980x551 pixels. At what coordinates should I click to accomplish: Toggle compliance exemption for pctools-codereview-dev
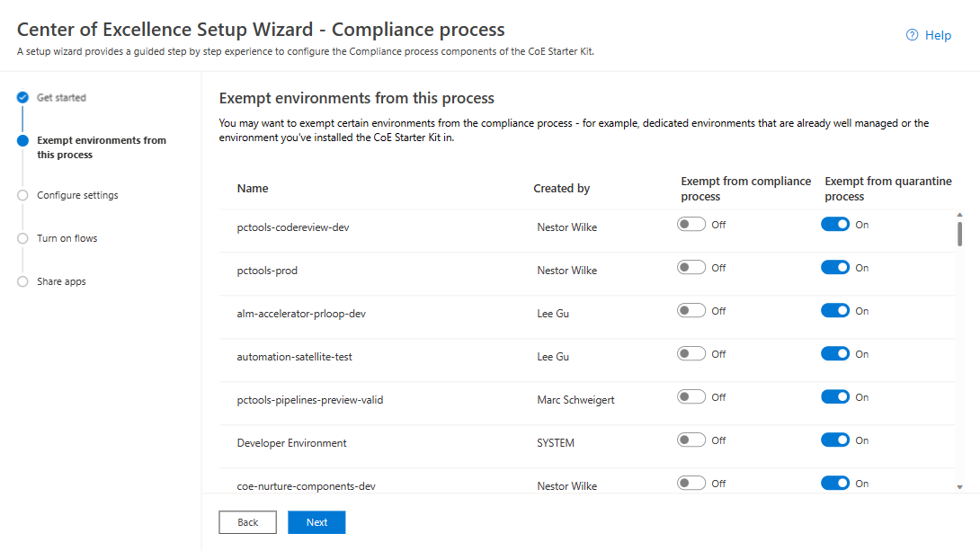click(x=691, y=225)
